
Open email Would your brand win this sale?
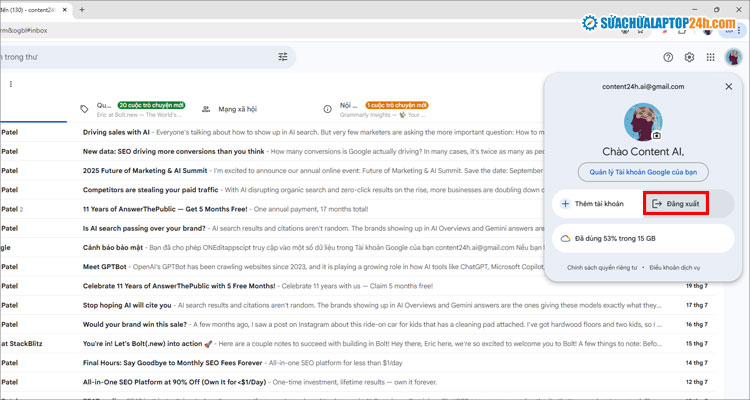(356, 324)
